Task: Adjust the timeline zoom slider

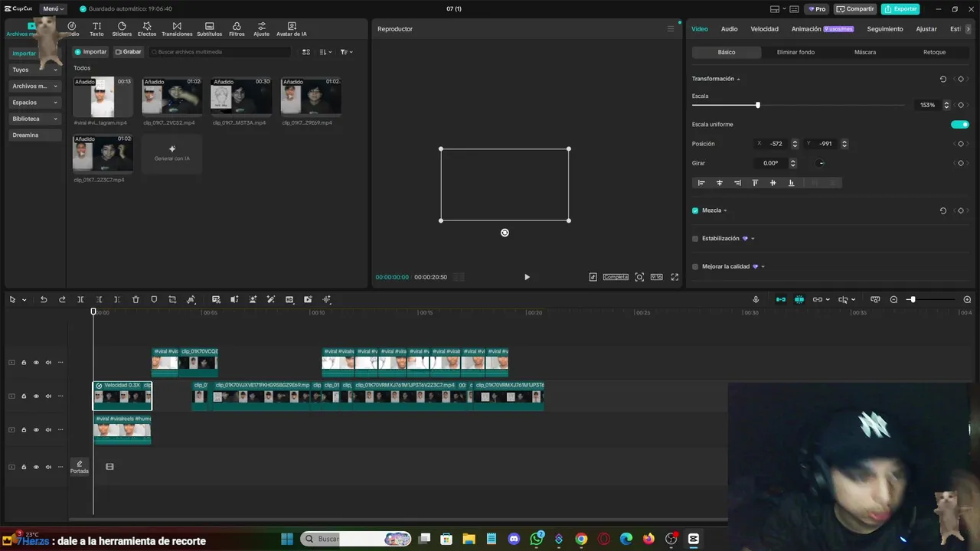Action: click(912, 299)
